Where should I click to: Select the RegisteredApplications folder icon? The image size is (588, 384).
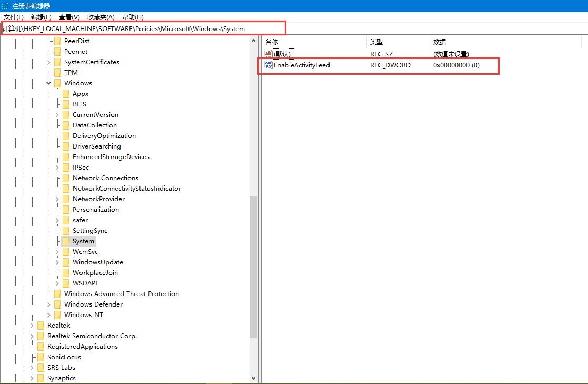coord(41,347)
